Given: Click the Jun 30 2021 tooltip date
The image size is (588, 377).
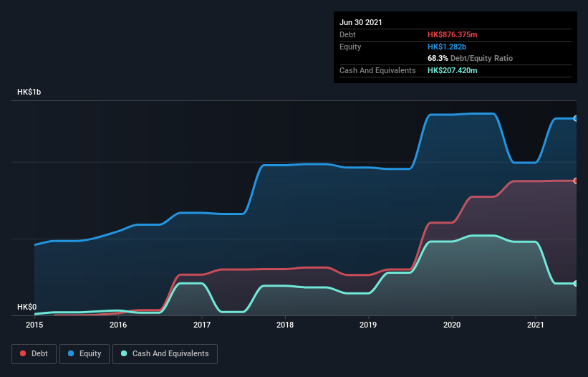Looking at the screenshot, I should [x=361, y=22].
